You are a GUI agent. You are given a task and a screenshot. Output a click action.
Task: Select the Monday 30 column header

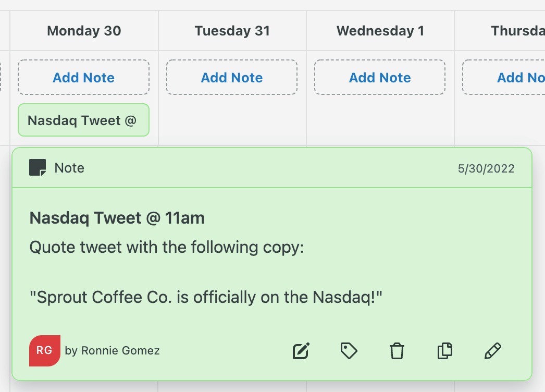[x=84, y=31]
